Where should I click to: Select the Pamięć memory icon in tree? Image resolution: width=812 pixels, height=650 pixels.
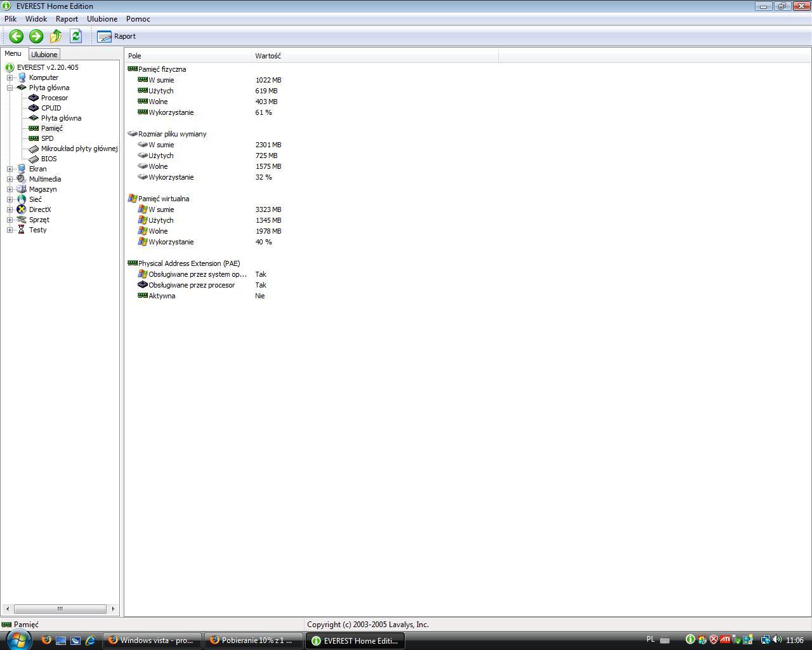click(x=34, y=128)
